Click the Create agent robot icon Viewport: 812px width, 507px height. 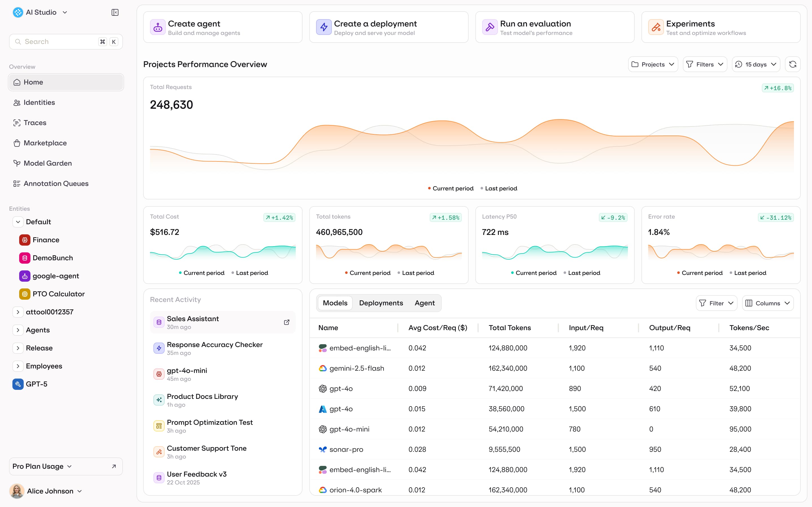[158, 28]
